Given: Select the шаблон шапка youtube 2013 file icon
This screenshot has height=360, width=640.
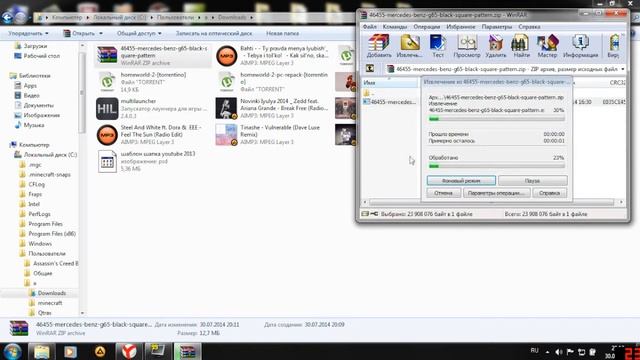Looking at the screenshot, I should 107,162.
